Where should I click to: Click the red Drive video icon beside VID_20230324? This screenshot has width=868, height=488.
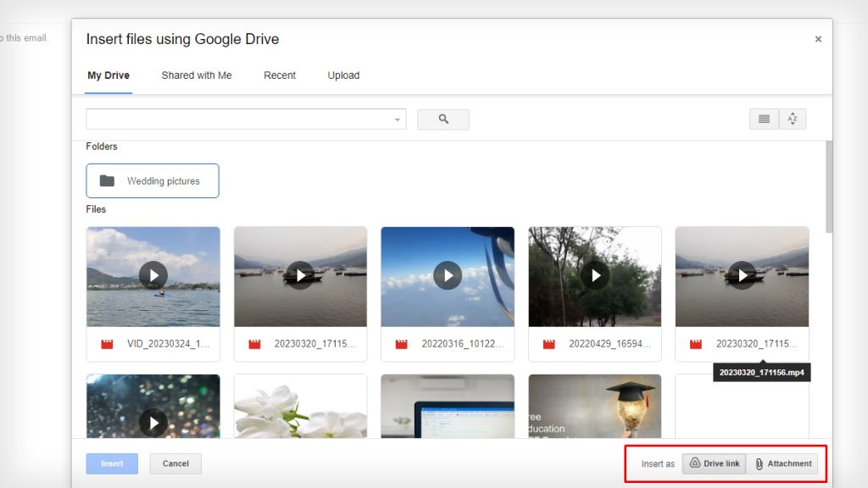pyautogui.click(x=107, y=343)
